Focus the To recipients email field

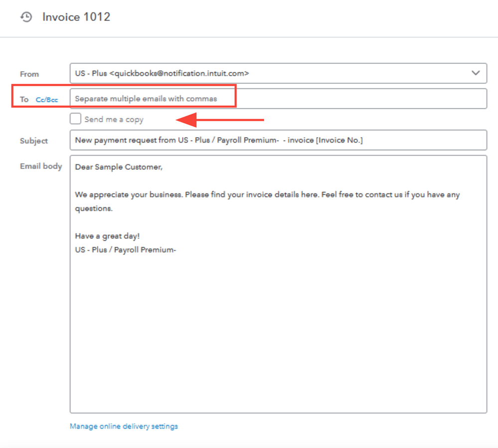[278, 99]
